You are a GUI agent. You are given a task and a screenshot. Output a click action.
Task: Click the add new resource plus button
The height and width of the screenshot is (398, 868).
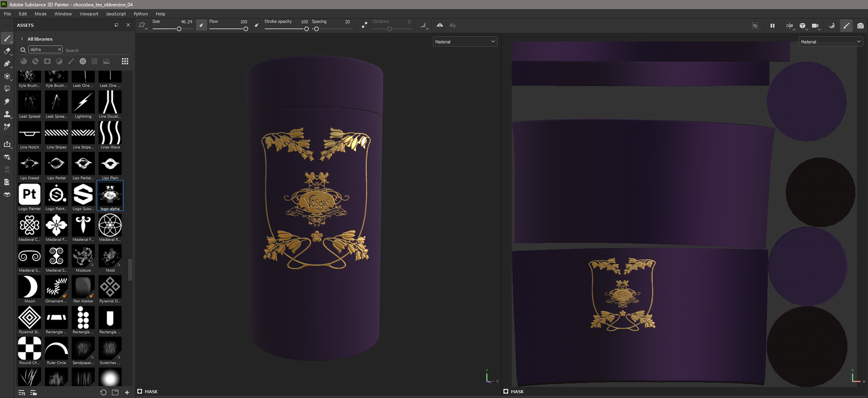click(127, 392)
